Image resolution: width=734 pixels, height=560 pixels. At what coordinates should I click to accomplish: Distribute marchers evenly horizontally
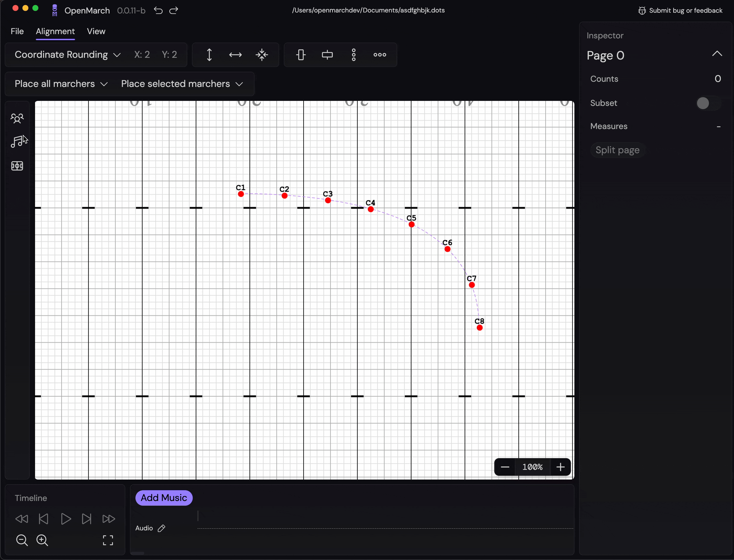click(380, 55)
